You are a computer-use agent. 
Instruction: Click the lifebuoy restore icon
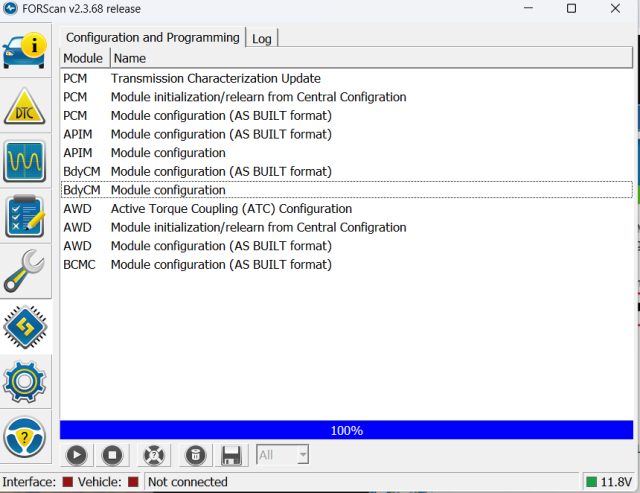pyautogui.click(x=154, y=455)
